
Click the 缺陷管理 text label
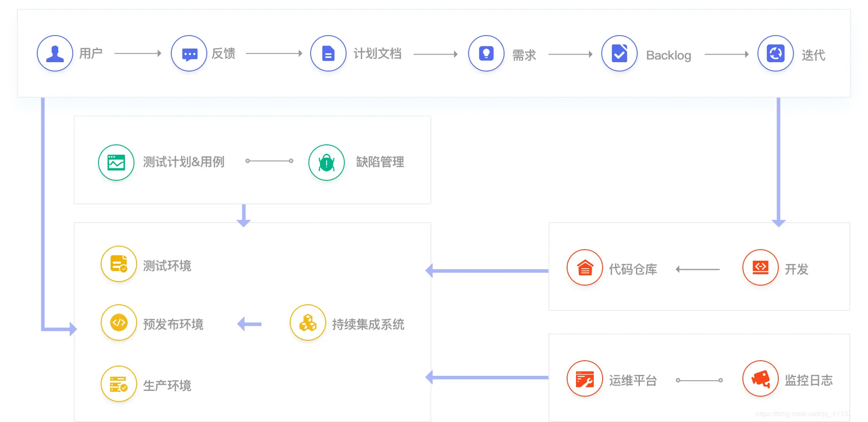click(380, 163)
